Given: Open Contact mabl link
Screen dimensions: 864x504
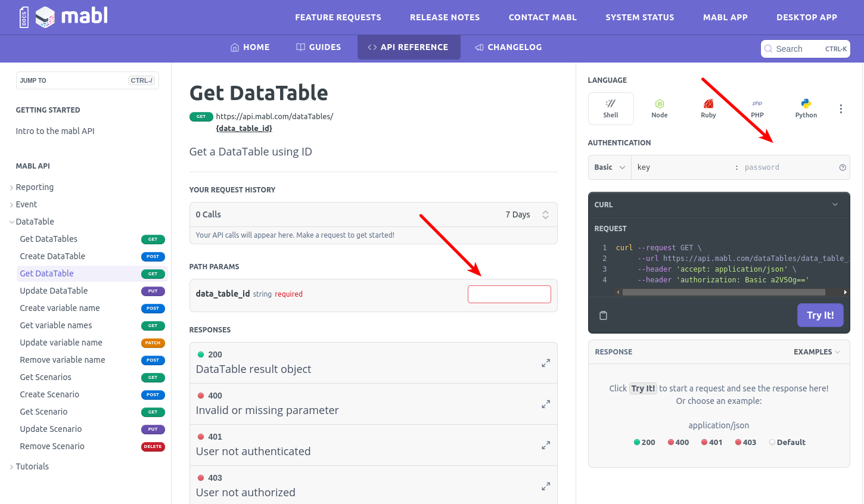Looking at the screenshot, I should (543, 17).
